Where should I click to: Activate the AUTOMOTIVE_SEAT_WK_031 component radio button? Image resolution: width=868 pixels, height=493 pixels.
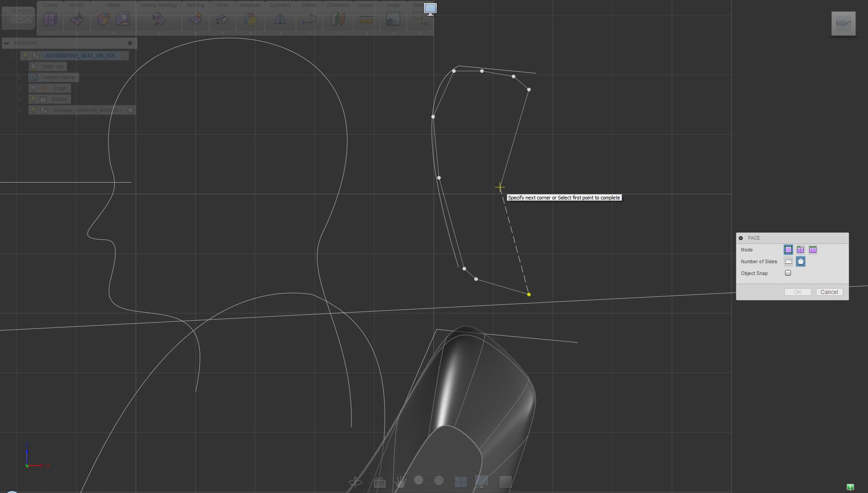(123, 56)
